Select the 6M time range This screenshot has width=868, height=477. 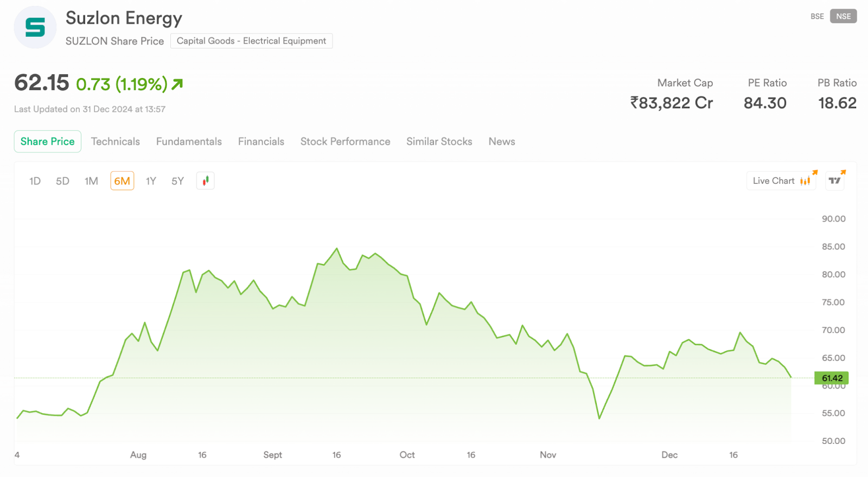pos(122,181)
